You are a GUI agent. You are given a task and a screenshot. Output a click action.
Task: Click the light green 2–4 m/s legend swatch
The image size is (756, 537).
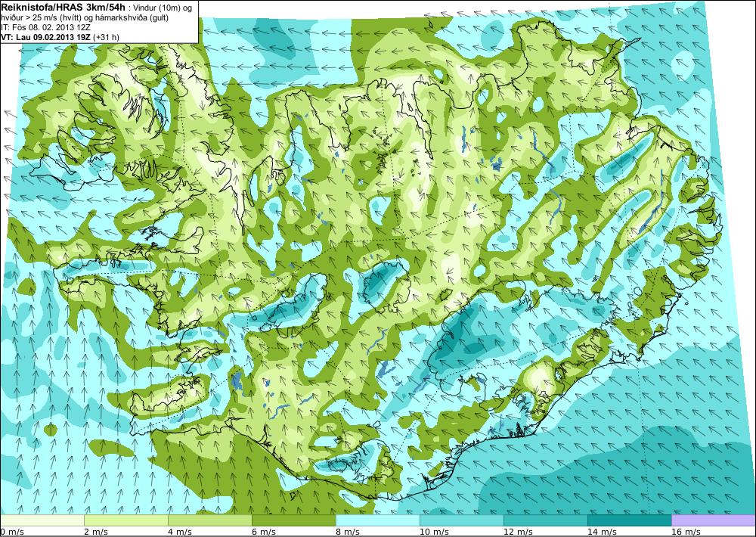click(125, 520)
